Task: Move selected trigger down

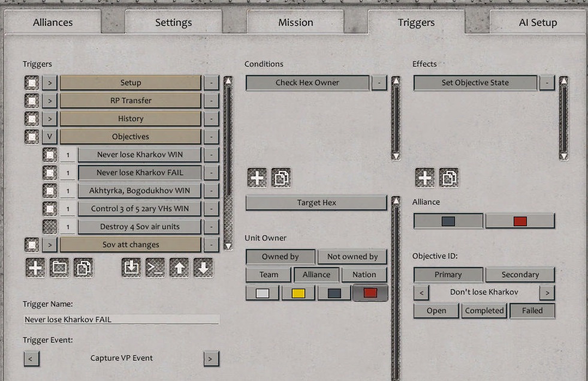Action: pos(203,268)
